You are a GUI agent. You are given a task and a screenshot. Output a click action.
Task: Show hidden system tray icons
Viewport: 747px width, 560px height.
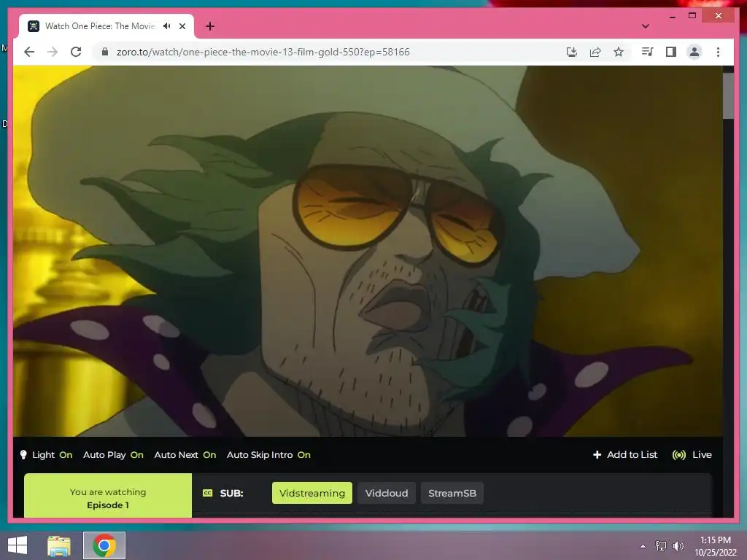[643, 546]
